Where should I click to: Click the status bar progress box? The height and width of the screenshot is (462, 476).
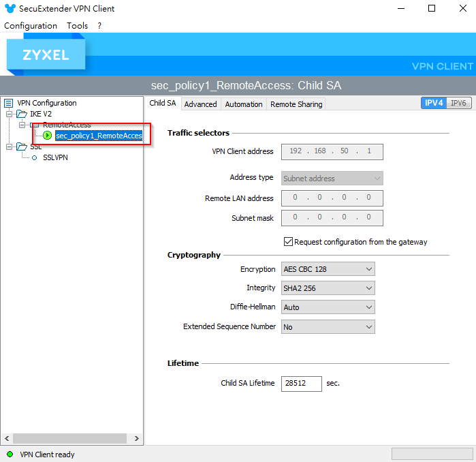click(432, 454)
